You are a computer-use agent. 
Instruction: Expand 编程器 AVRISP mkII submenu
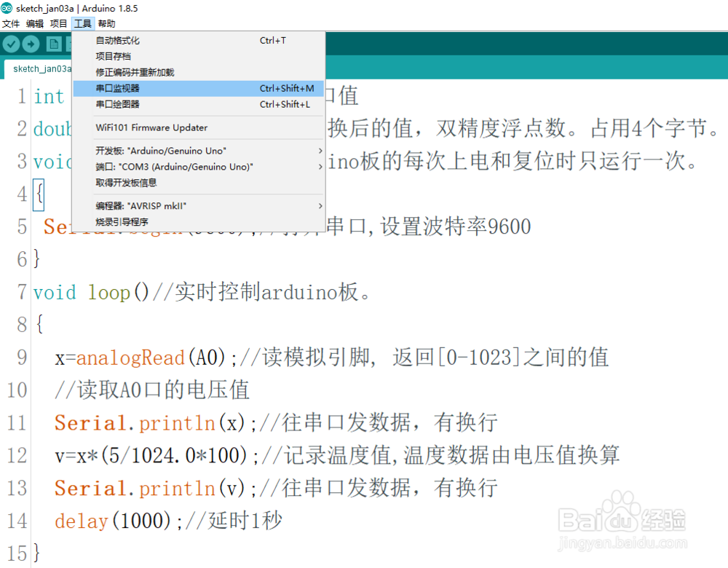pos(199,206)
